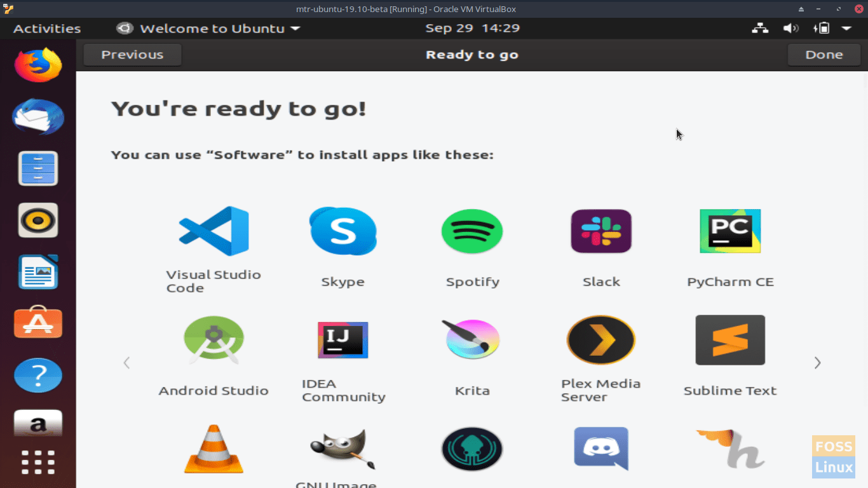Open the Discord app icon

pyautogui.click(x=601, y=449)
